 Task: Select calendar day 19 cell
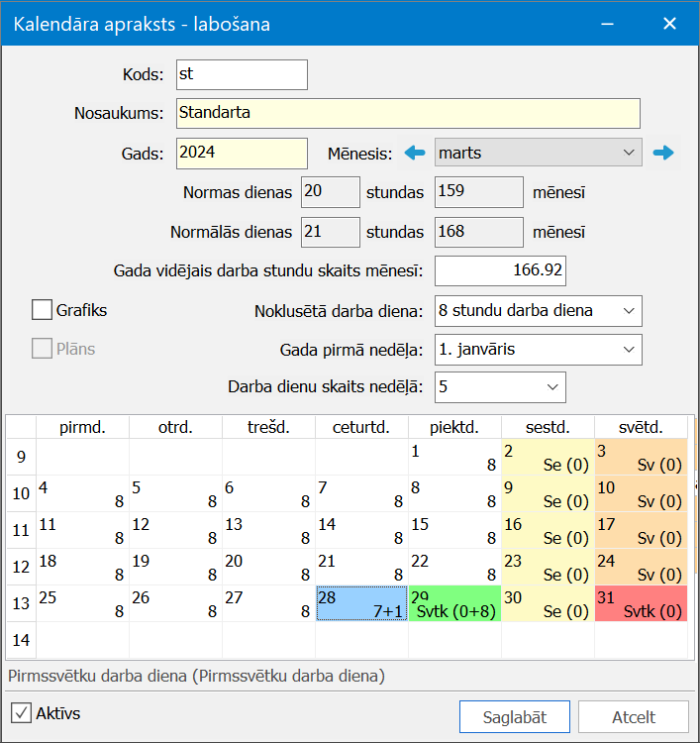[x=175, y=567]
